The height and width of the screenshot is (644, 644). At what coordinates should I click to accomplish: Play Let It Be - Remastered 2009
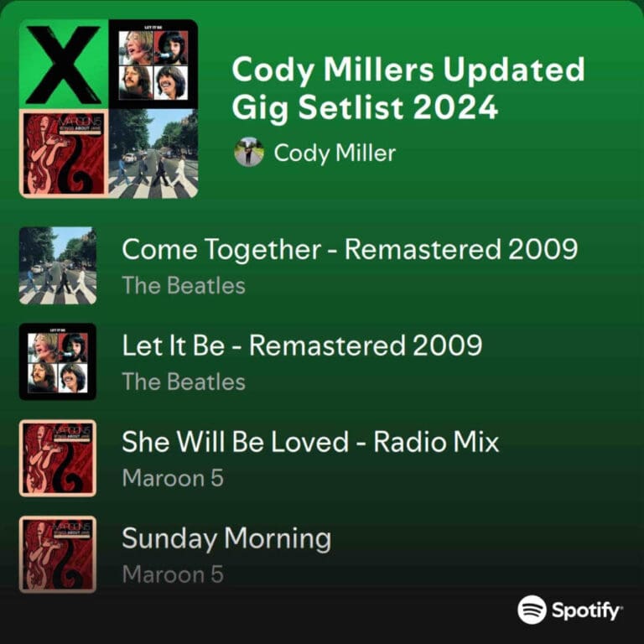302,345
